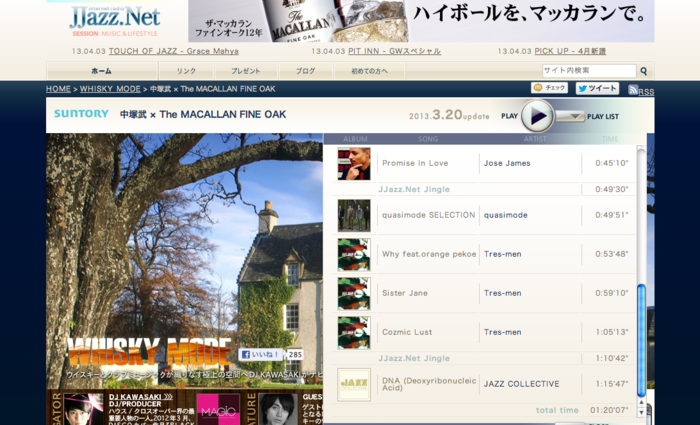Select song Promise In Love
The image size is (700, 425).
coord(415,163)
